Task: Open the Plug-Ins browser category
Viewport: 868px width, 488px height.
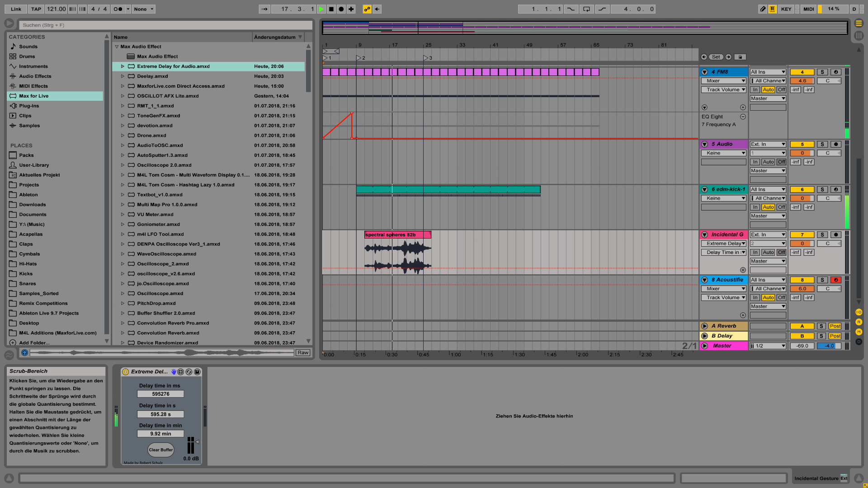Action: point(29,106)
